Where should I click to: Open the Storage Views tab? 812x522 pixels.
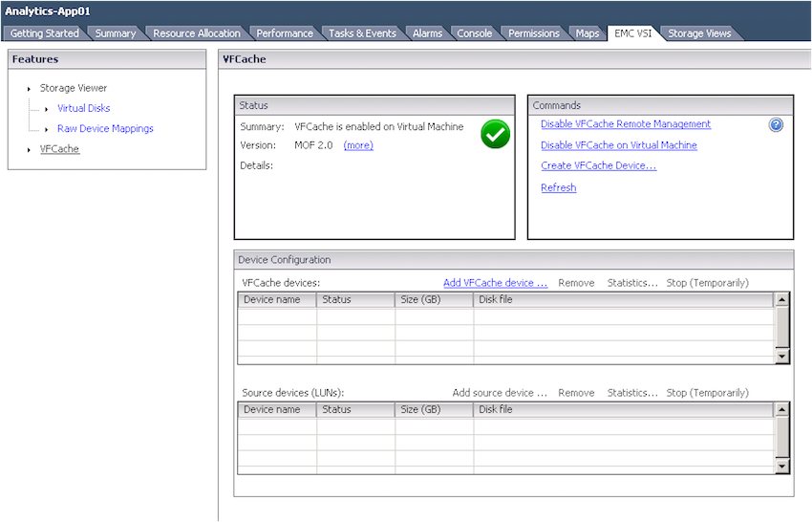click(x=699, y=33)
